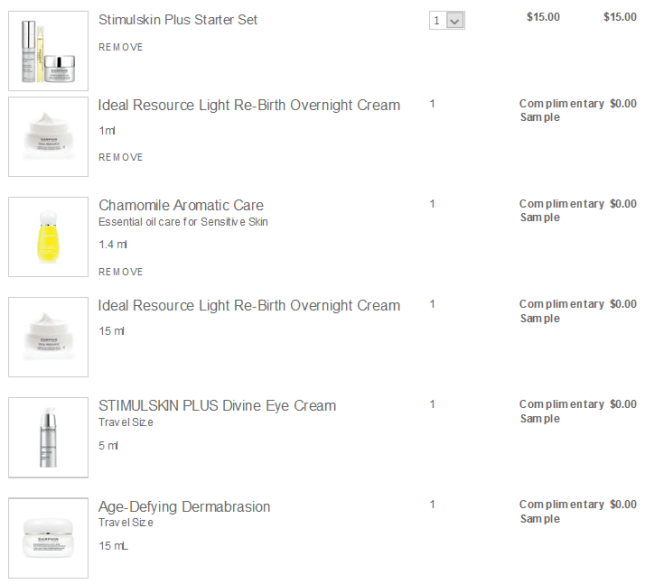Open the Age-Defying Dermabrasion title link

click(x=184, y=506)
